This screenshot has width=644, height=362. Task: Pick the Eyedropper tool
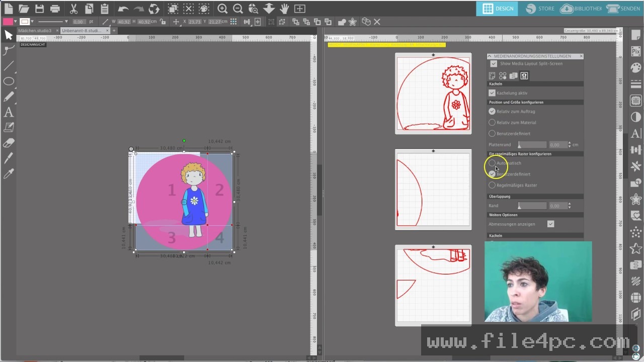coord(9,174)
